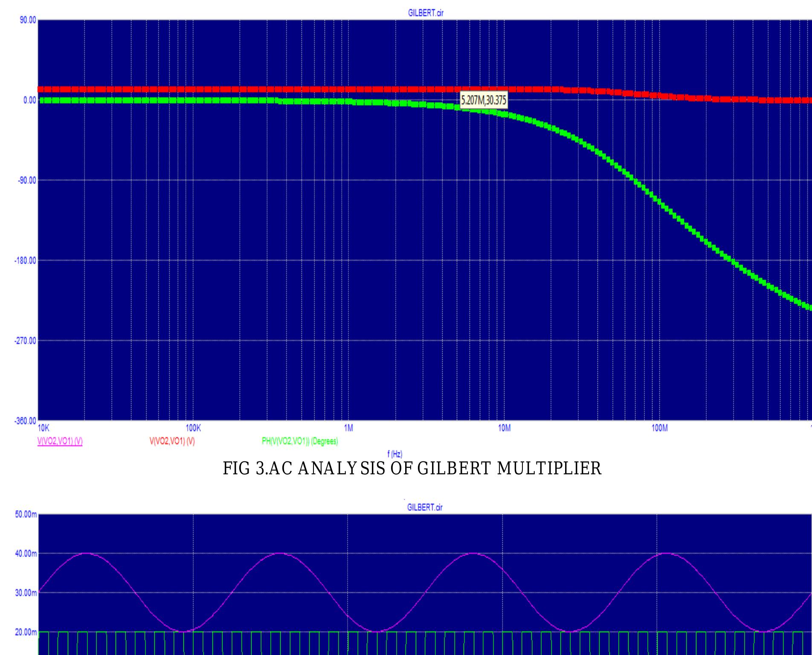The image size is (812, 655).
Task: Click the -270.00 y-axis value
Action: tap(26, 340)
